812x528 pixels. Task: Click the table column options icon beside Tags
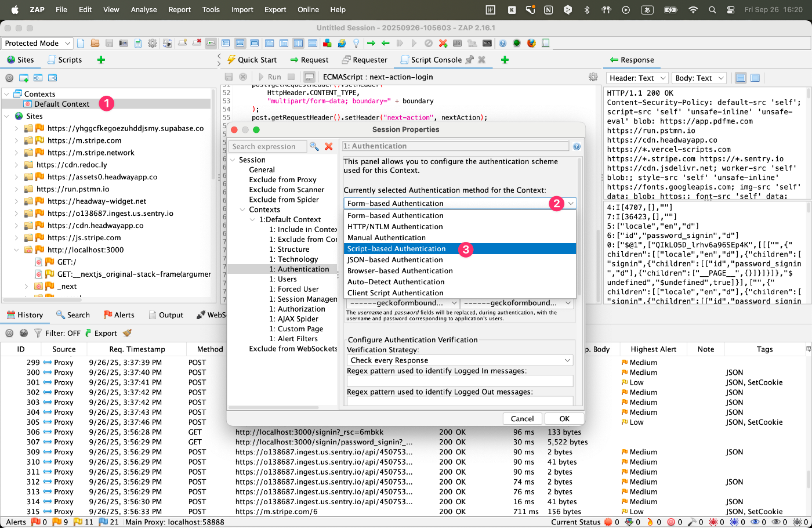[808, 349]
